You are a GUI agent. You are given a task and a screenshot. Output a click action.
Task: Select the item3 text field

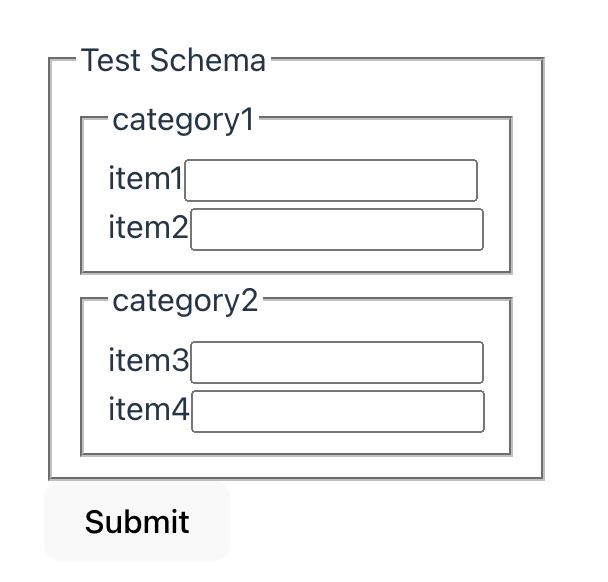(337, 362)
